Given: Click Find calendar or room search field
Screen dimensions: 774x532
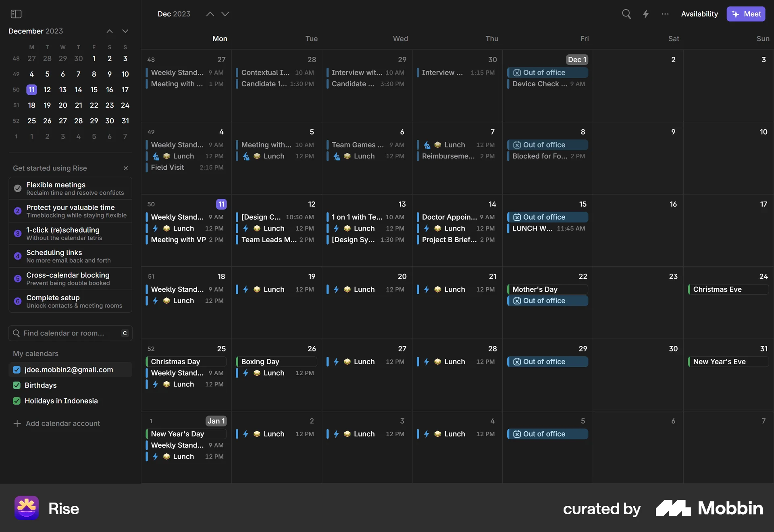Looking at the screenshot, I should click(x=64, y=333).
